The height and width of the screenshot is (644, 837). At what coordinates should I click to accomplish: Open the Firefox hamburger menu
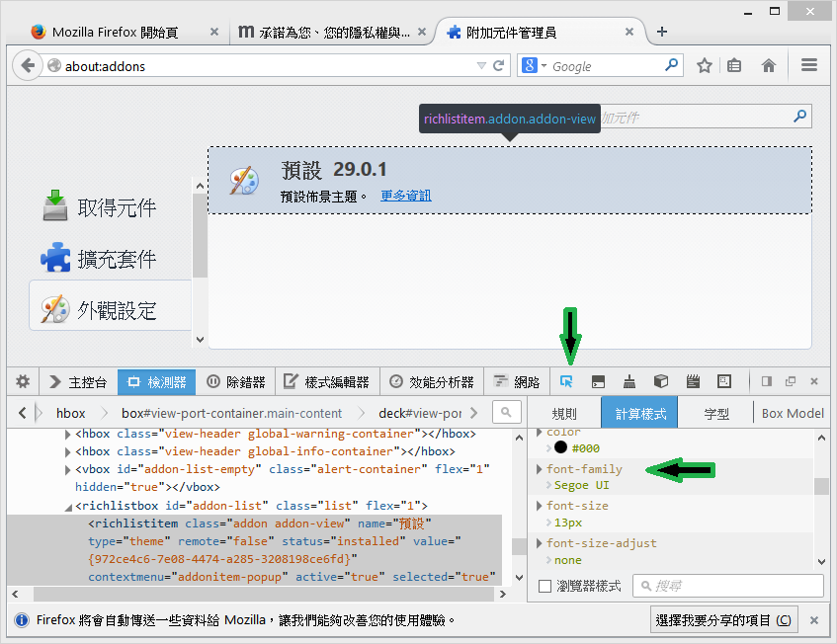[809, 66]
